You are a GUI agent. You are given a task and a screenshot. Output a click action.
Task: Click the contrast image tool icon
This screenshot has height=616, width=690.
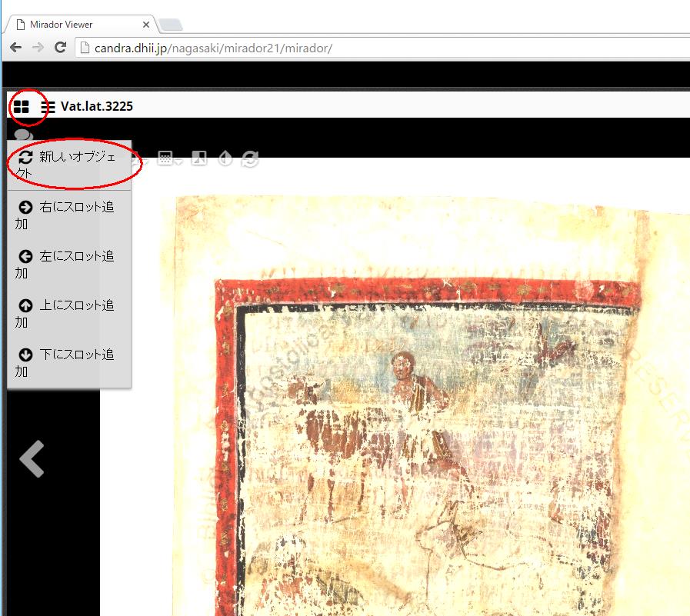click(198, 158)
